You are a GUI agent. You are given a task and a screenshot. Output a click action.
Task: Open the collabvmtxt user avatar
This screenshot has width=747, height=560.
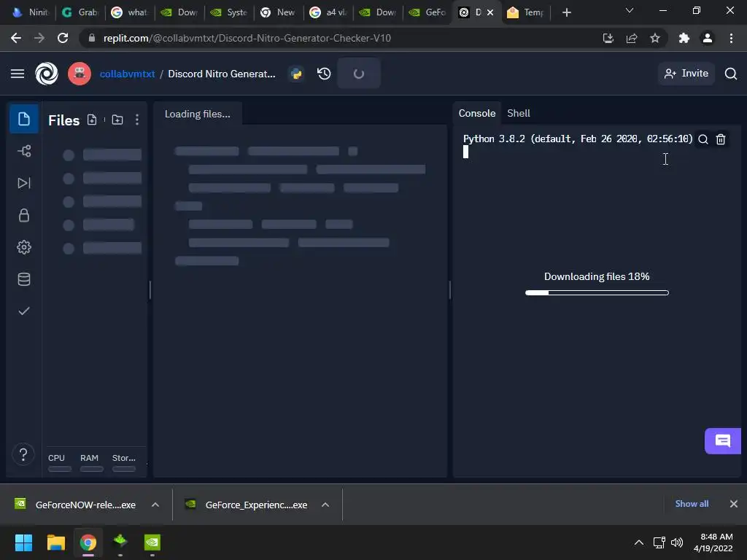[80, 74]
